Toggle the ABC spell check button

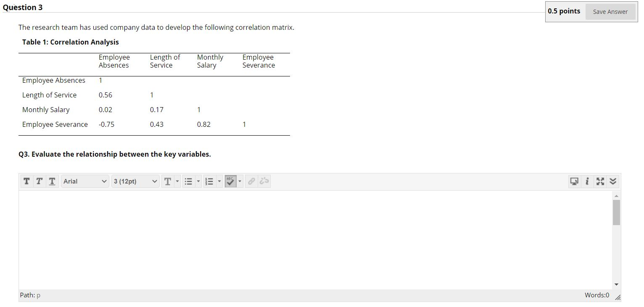(230, 181)
